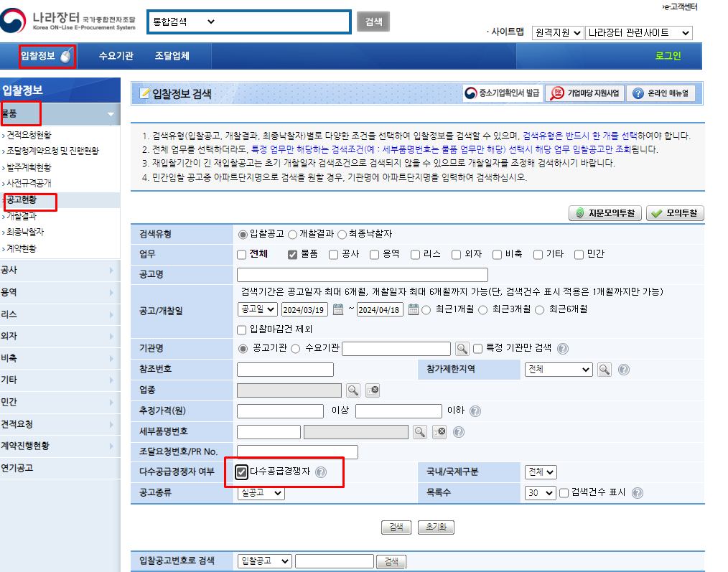Select 입찰공고 search type radio

point(243,235)
